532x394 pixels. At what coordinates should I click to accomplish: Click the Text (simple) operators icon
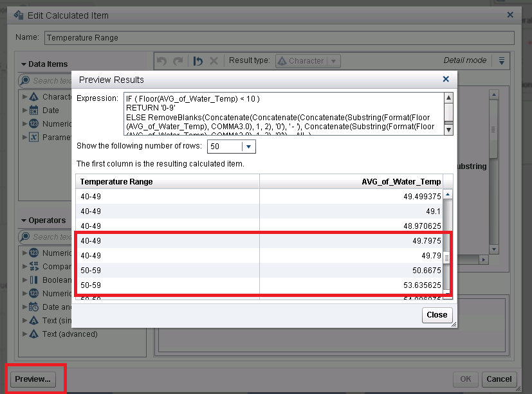tap(33, 321)
